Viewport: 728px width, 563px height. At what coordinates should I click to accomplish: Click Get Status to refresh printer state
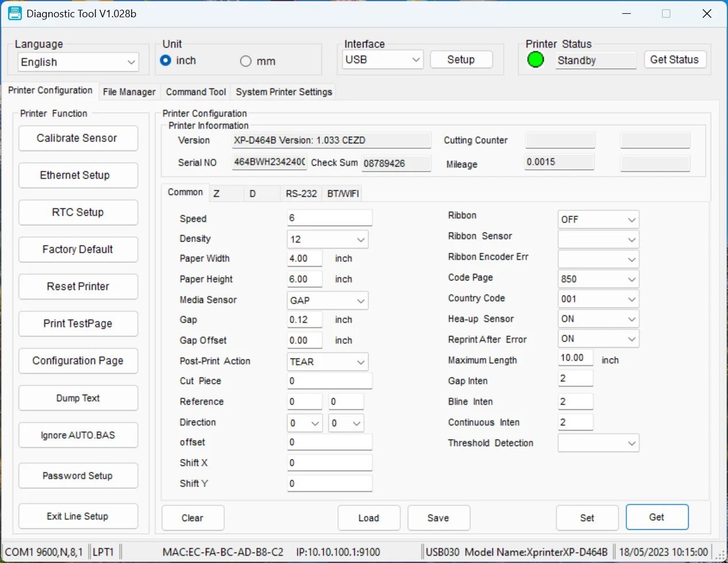pyautogui.click(x=675, y=59)
